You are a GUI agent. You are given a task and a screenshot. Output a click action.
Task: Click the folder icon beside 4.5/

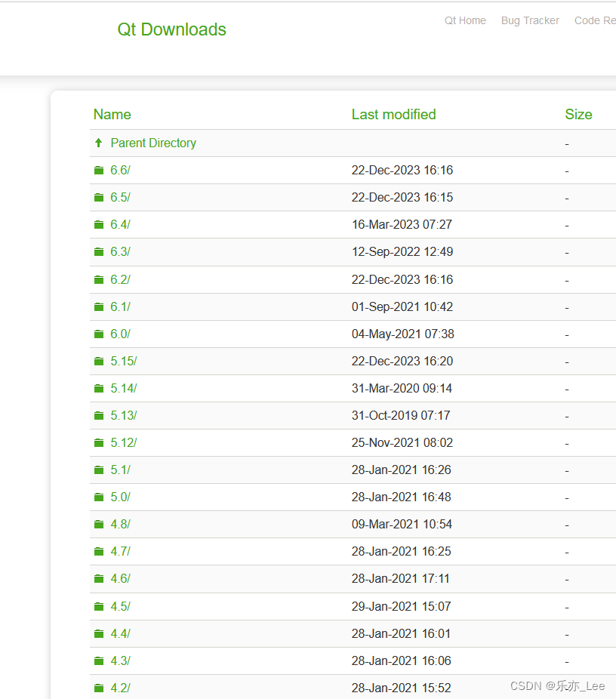tap(99, 607)
